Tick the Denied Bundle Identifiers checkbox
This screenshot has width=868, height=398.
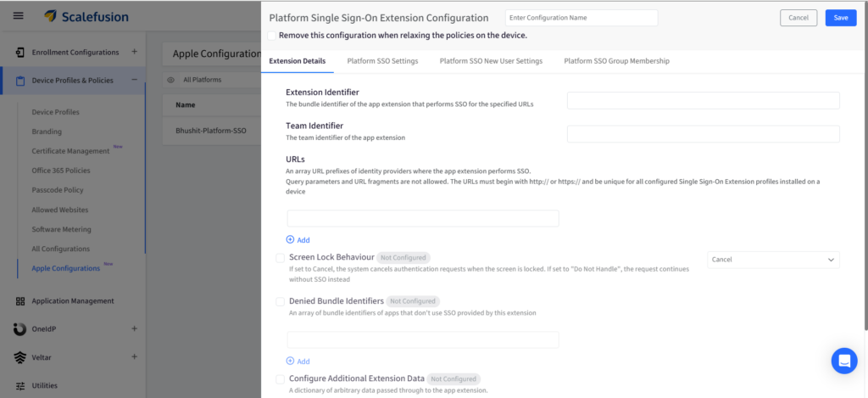[x=281, y=301]
